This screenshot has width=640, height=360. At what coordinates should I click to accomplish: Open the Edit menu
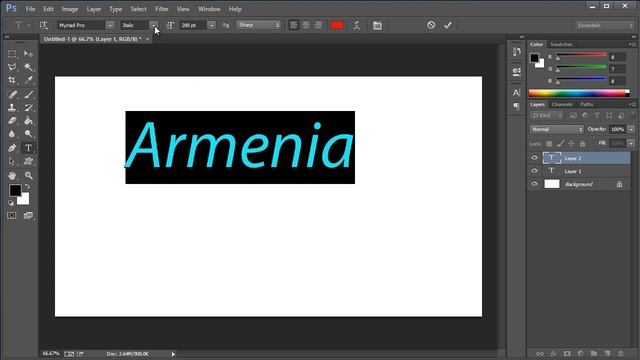(x=48, y=9)
